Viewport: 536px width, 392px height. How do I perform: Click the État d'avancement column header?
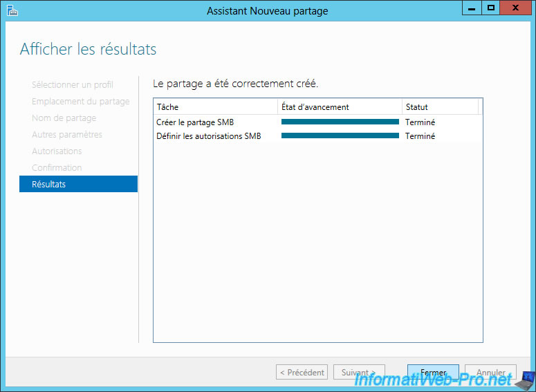(x=340, y=107)
